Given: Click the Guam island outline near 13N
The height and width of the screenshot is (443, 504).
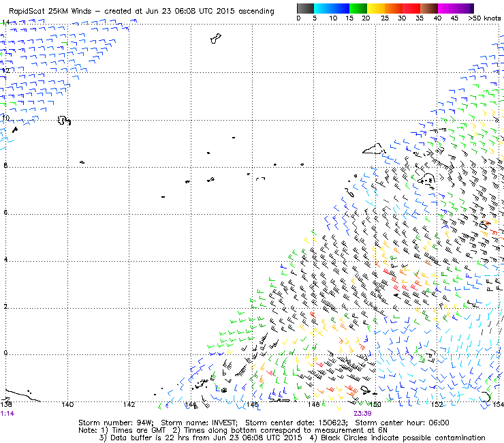Looking at the screenshot, I should click(x=216, y=38).
